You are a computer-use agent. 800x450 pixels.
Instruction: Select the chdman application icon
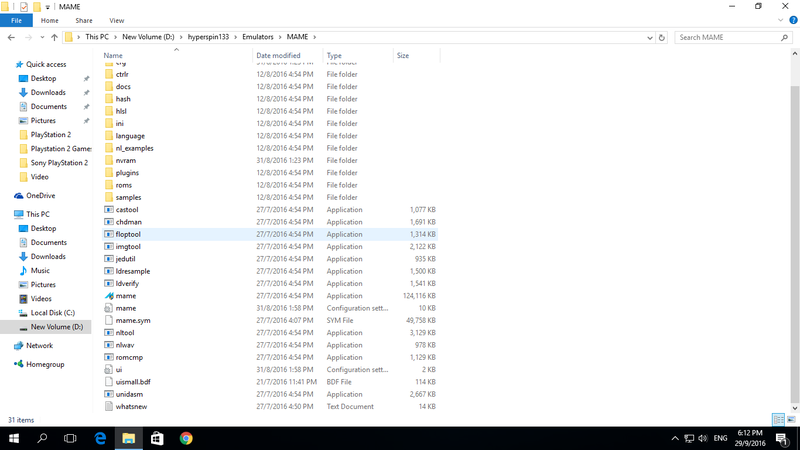109,222
